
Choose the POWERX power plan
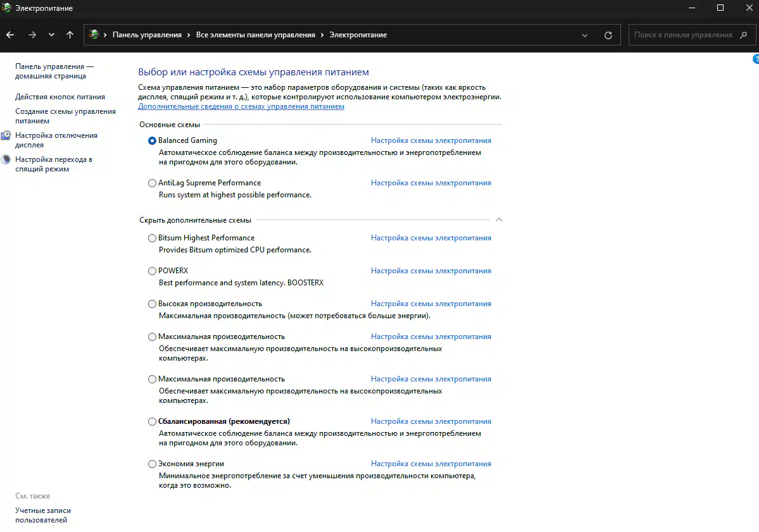(152, 271)
